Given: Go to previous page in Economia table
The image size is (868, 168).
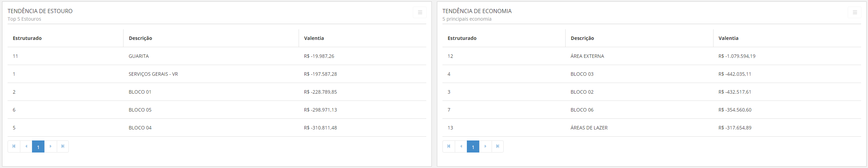Looking at the screenshot, I should (461, 146).
